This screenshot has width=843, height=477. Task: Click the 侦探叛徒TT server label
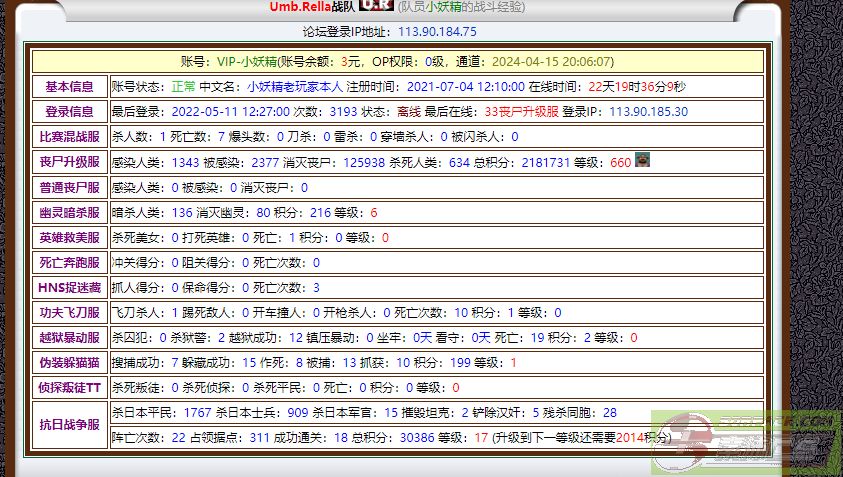click(x=70, y=388)
